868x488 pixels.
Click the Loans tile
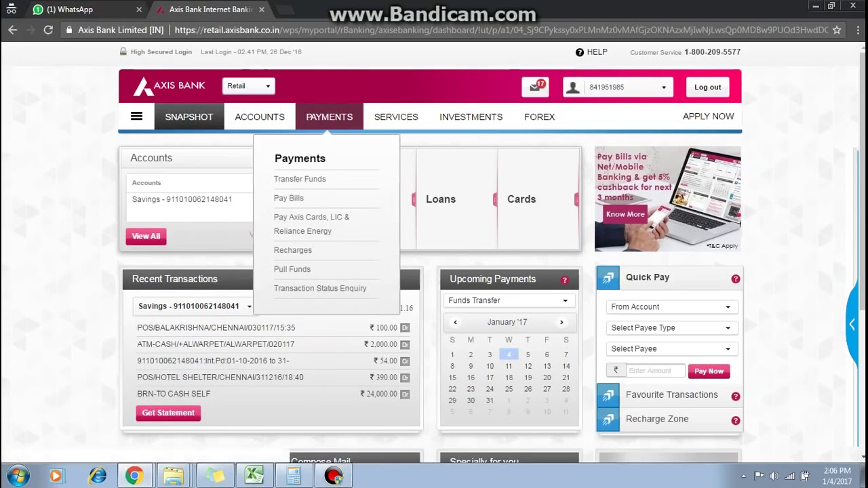coord(441,199)
